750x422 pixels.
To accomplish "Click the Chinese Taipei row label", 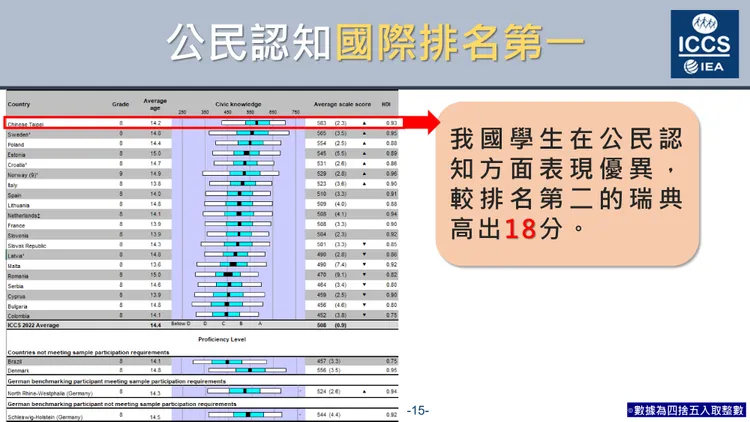I will click(25, 124).
